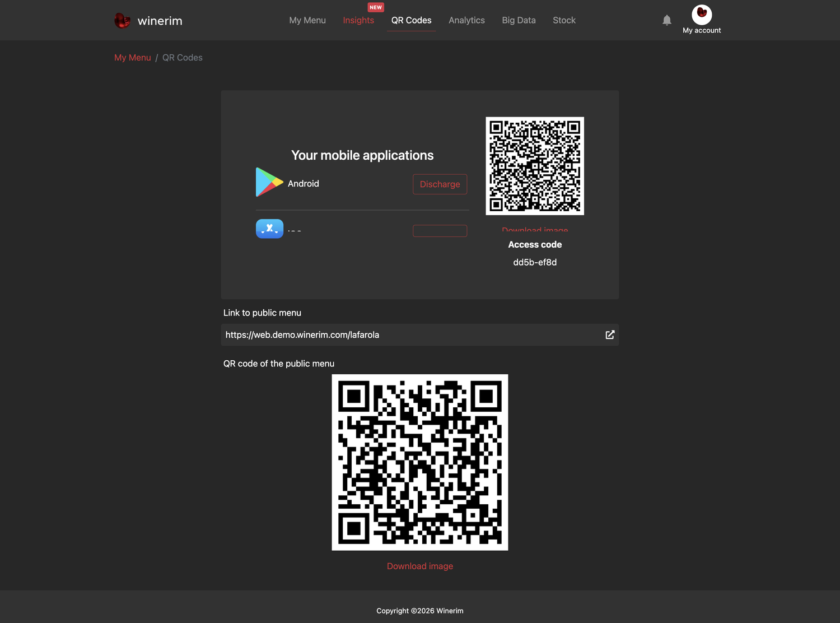The height and width of the screenshot is (623, 840).
Task: Click the My Menu breadcrumb link
Action: [x=133, y=58]
